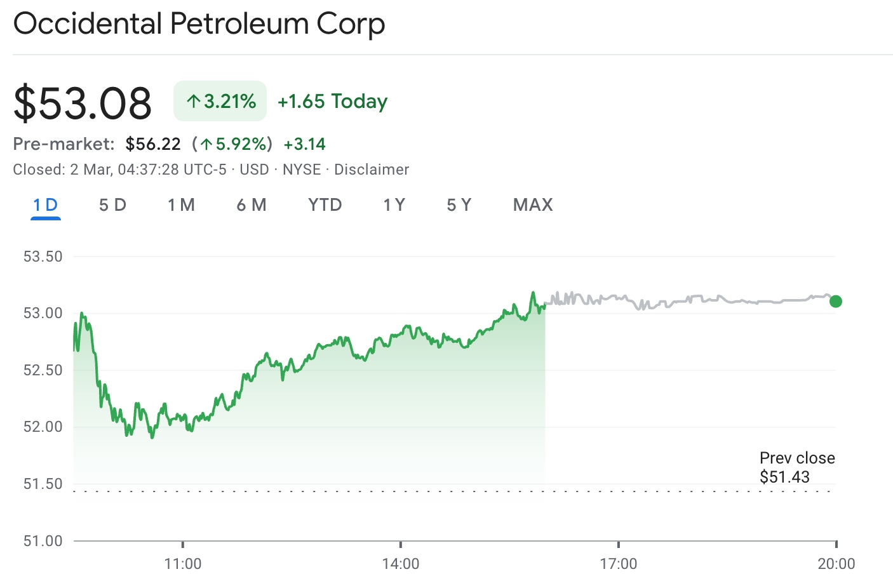Show the 6 M chart range
This screenshot has height=588, width=893.
click(x=252, y=205)
